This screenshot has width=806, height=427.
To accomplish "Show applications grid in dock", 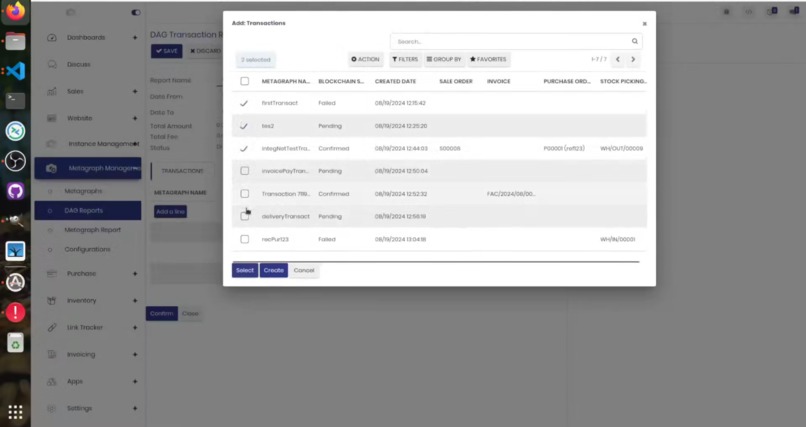I will click(x=15, y=412).
